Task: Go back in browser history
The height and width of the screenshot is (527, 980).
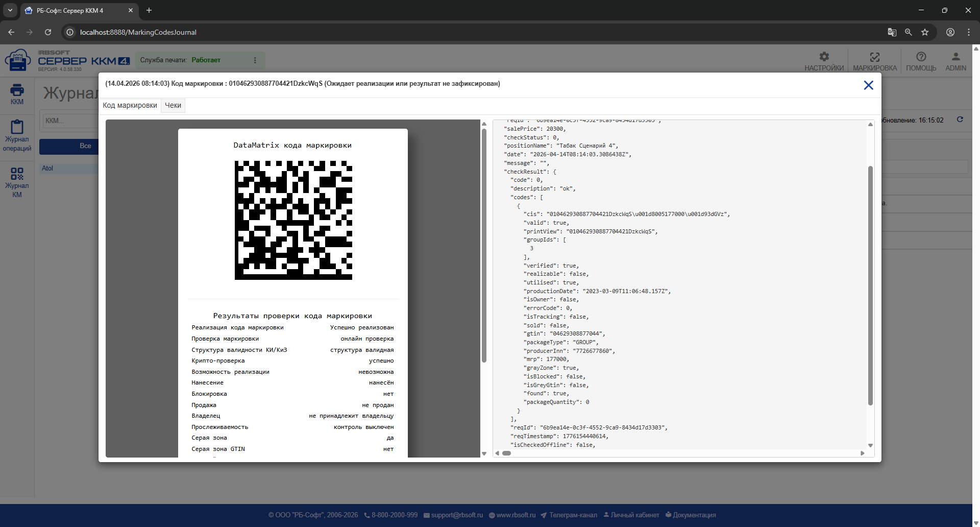Action: pyautogui.click(x=11, y=32)
